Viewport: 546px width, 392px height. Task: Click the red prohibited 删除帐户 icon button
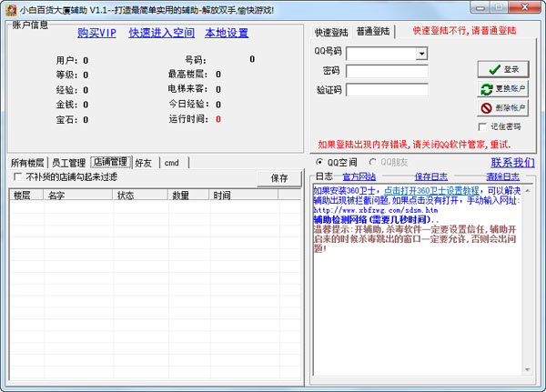tap(503, 108)
